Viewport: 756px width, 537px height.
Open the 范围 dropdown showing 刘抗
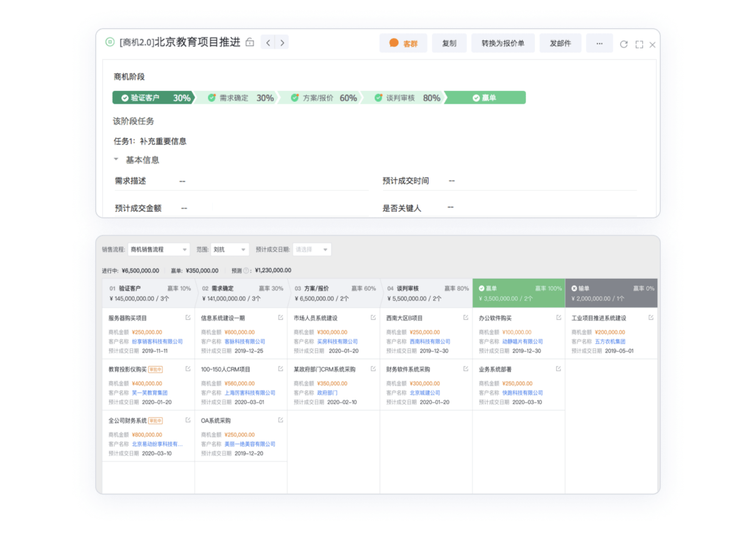[229, 249]
